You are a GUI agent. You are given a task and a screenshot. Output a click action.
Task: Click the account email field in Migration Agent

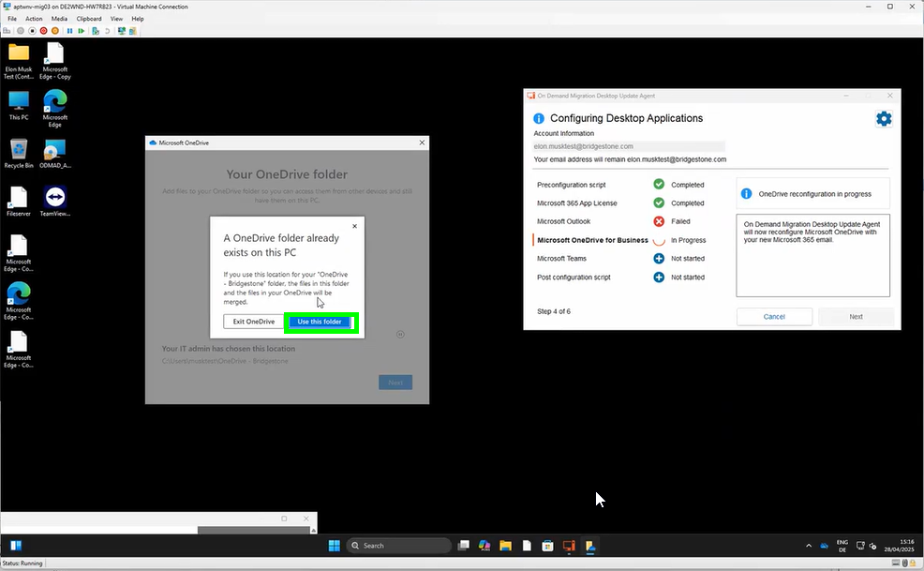[x=629, y=146]
